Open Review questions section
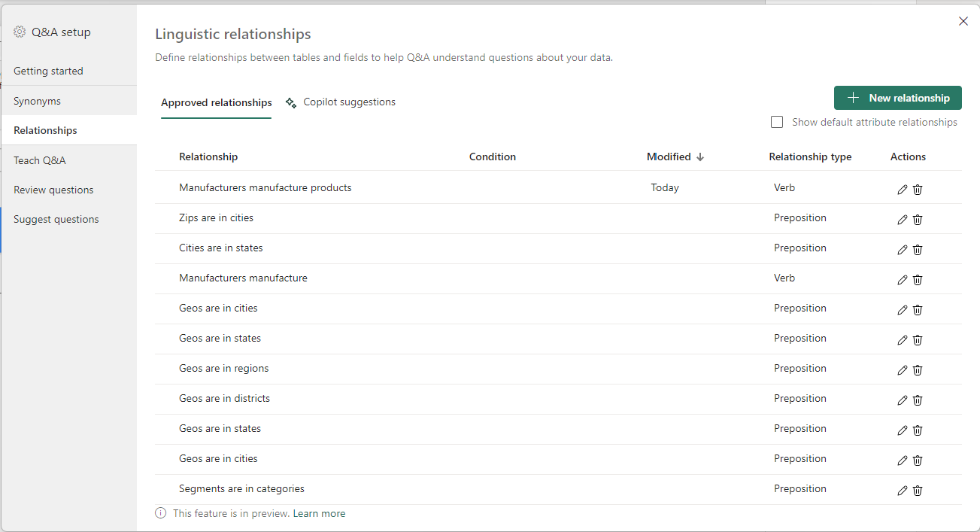 point(69,190)
